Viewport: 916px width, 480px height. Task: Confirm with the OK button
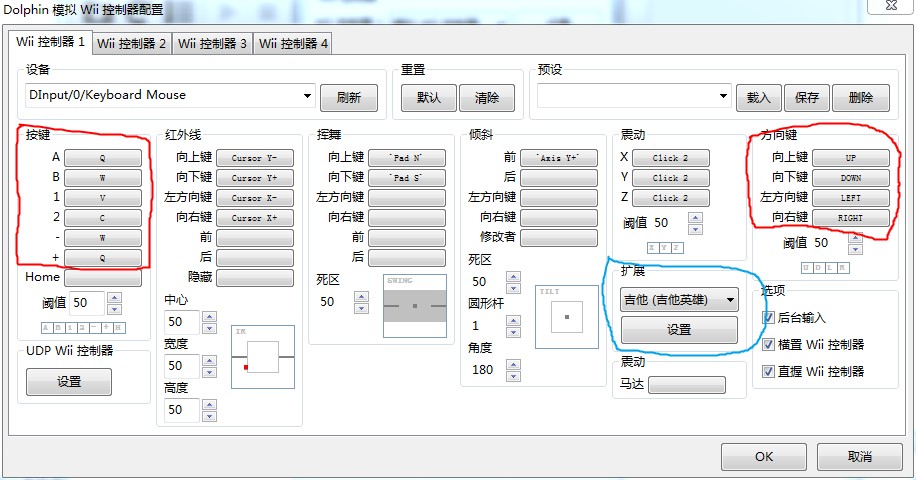[764, 457]
